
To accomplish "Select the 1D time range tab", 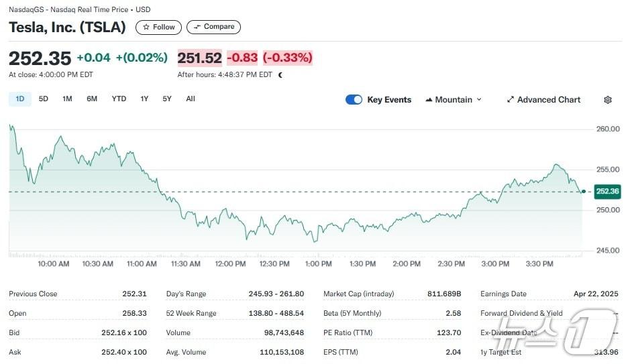I will [x=20, y=99].
